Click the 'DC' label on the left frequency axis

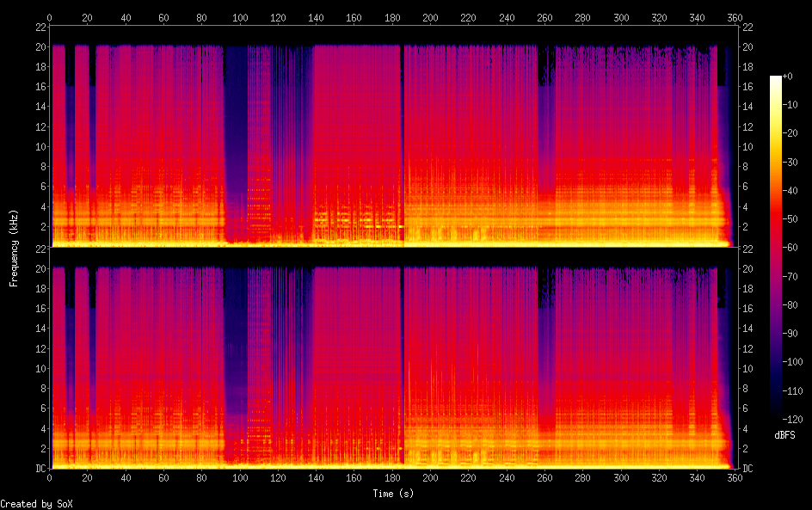40,469
